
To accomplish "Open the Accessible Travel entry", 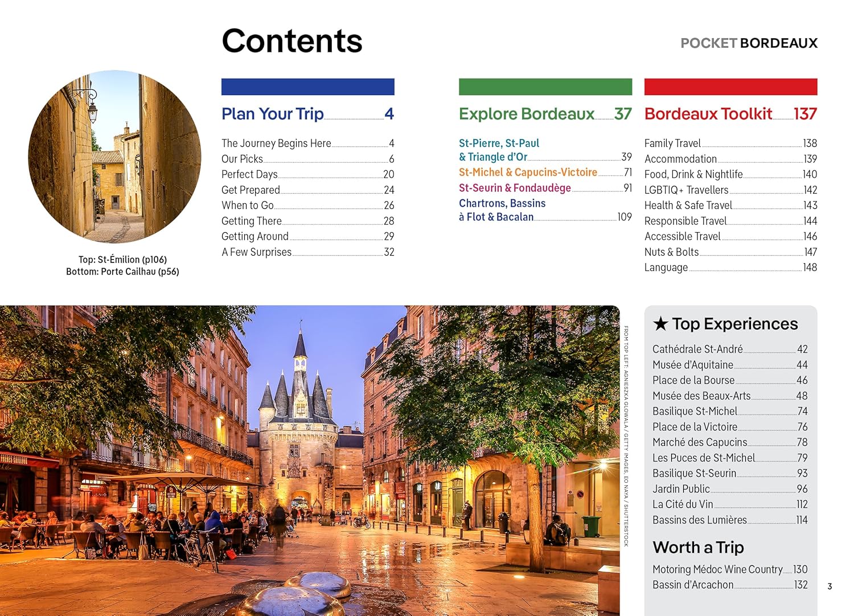I will [683, 236].
